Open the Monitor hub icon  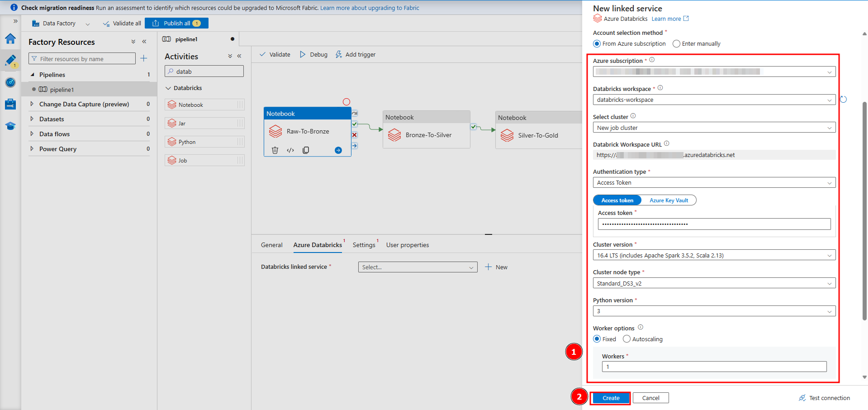pos(10,82)
